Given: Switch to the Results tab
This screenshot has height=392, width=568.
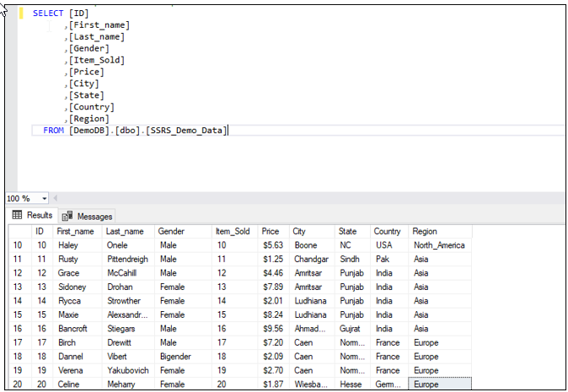Looking at the screenshot, I should 32,215.
